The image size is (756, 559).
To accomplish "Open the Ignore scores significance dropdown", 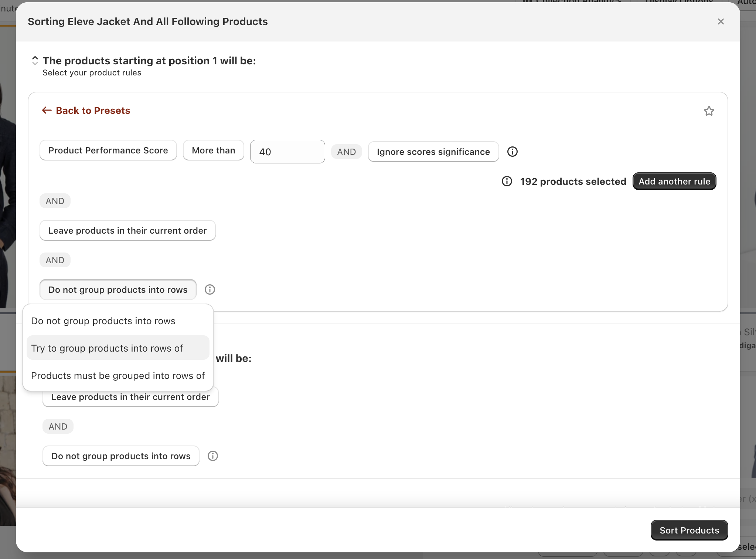I will click(x=433, y=152).
